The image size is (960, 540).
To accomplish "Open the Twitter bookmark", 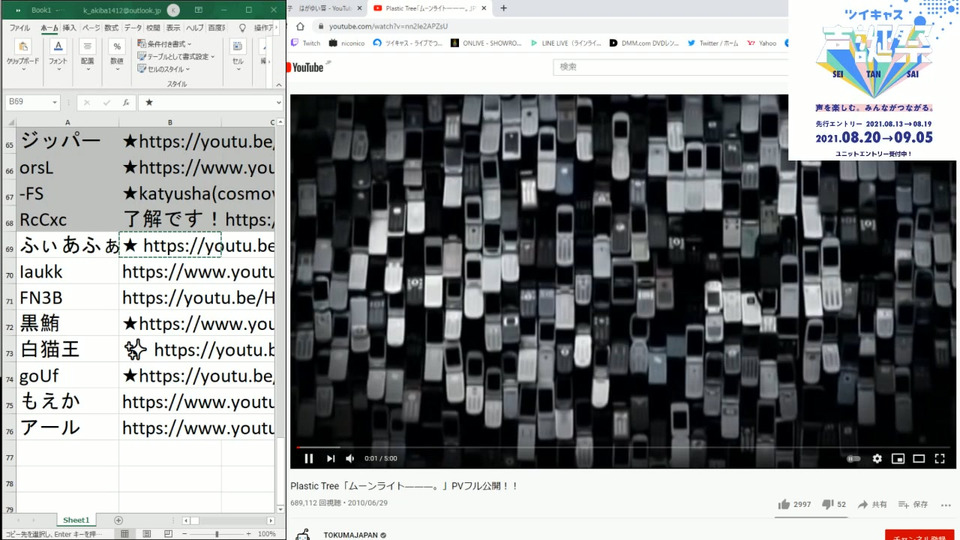I will tap(713, 43).
